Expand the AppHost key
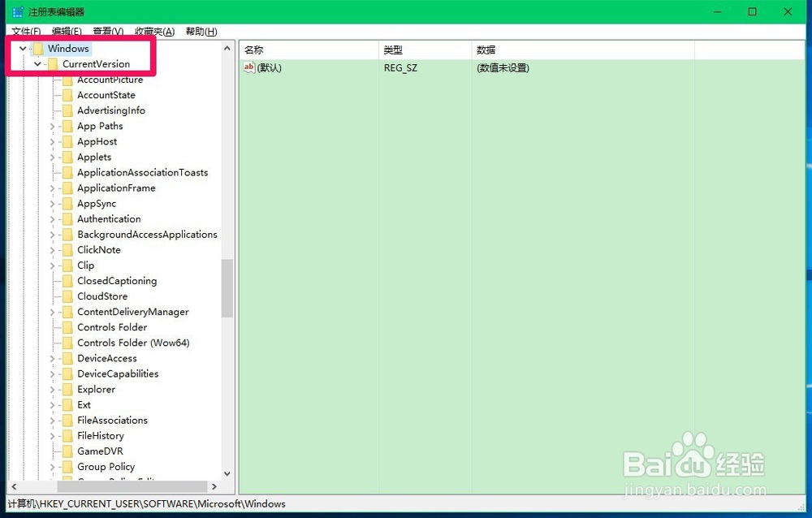Screen dimensions: 812x518 coord(52,142)
